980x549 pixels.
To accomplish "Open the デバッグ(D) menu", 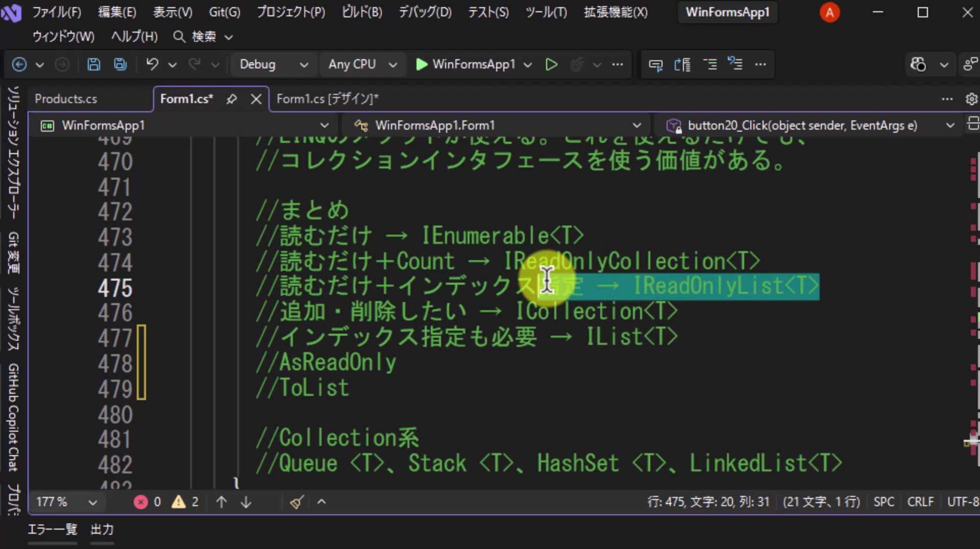I will 425,12.
